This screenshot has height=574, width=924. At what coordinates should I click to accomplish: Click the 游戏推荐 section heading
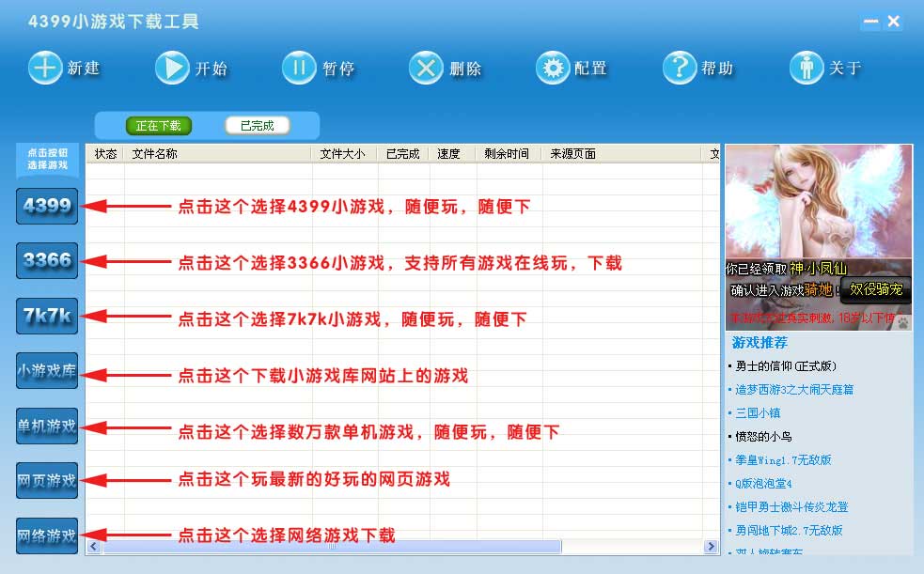coord(760,343)
